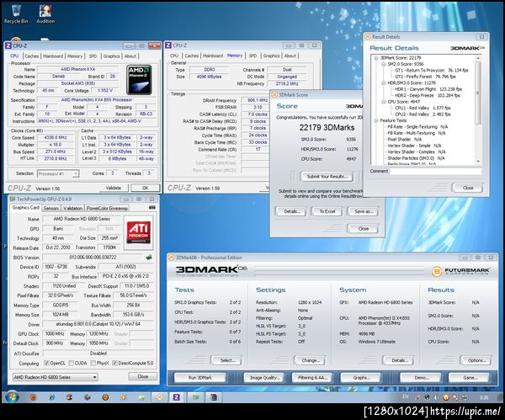This screenshot has height=420, width=505.
Task: Click the Internet Explorer taskbar icon
Action: (51, 397)
